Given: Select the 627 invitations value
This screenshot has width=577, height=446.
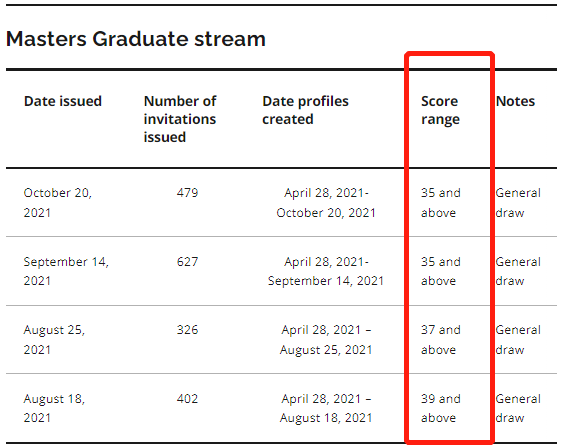Looking at the screenshot, I should click(x=187, y=262).
